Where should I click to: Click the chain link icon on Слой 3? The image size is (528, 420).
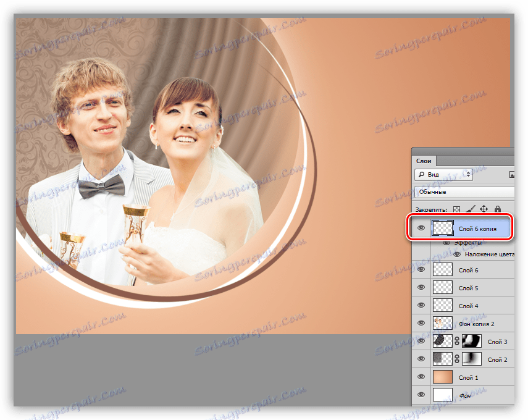[x=456, y=341]
